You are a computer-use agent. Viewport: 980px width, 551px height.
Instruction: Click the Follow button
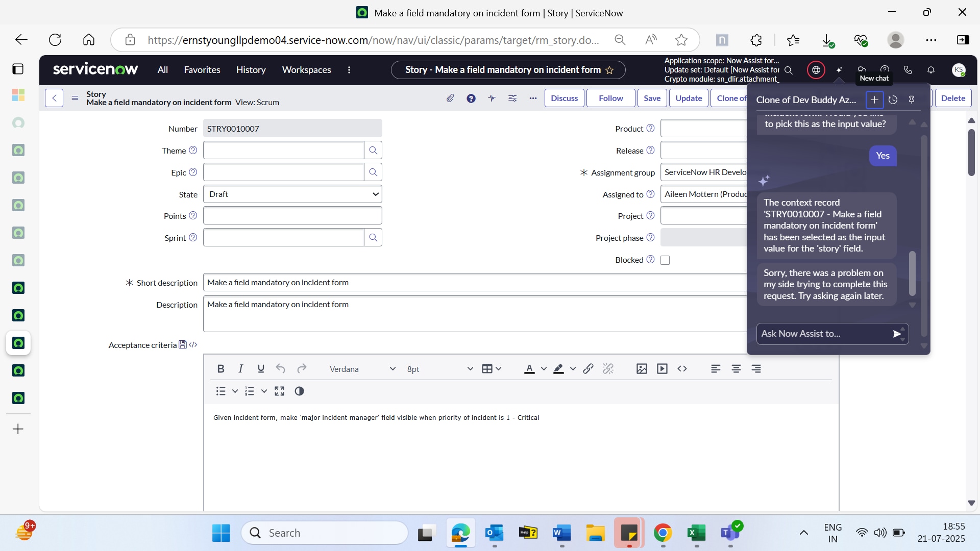[x=611, y=98]
